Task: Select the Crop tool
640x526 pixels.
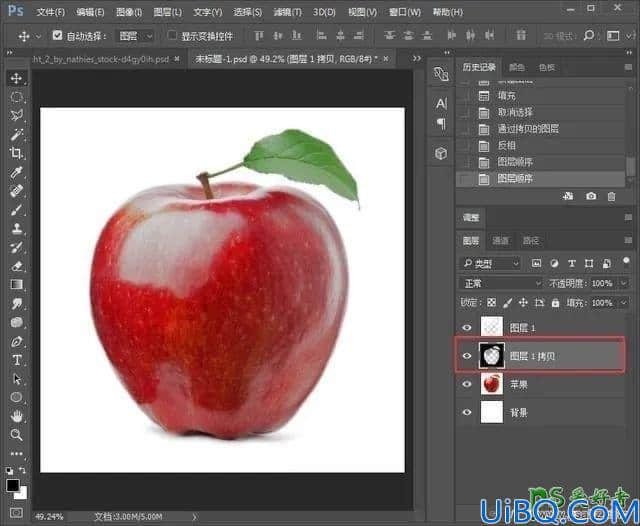Action: click(x=16, y=153)
